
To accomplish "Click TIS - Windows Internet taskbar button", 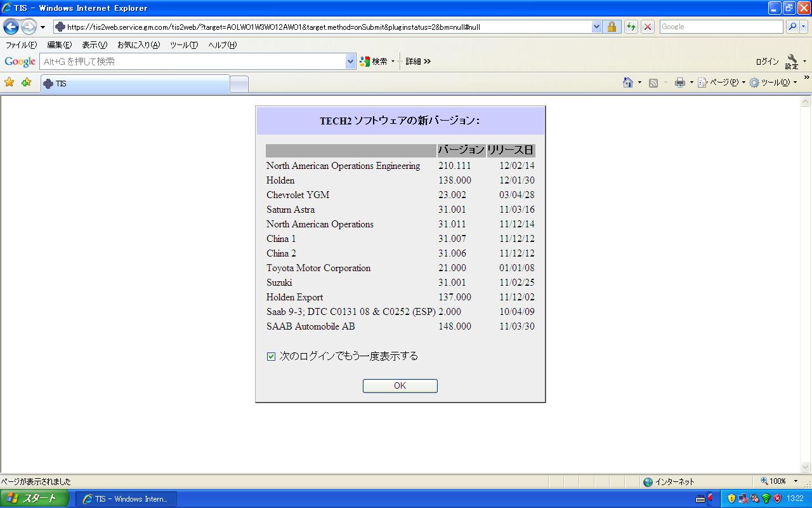I will pos(126,499).
